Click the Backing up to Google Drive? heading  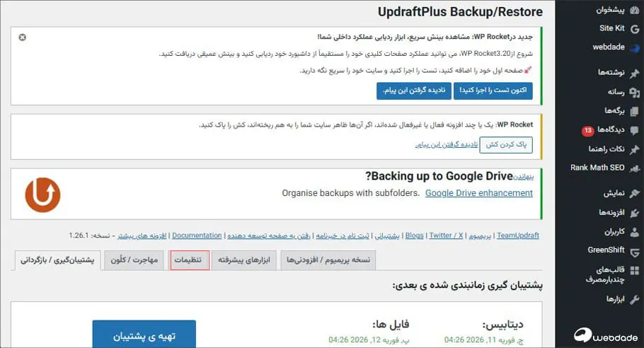pos(439,176)
